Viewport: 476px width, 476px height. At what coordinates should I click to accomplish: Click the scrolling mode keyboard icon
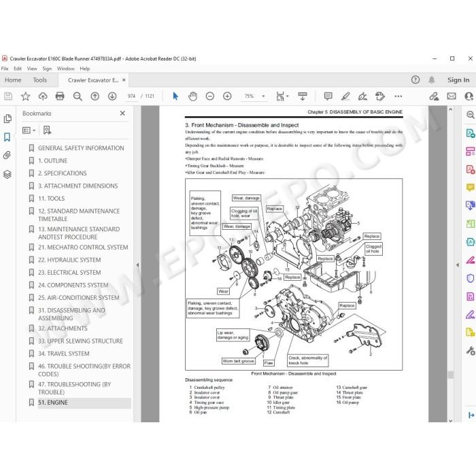303,97
